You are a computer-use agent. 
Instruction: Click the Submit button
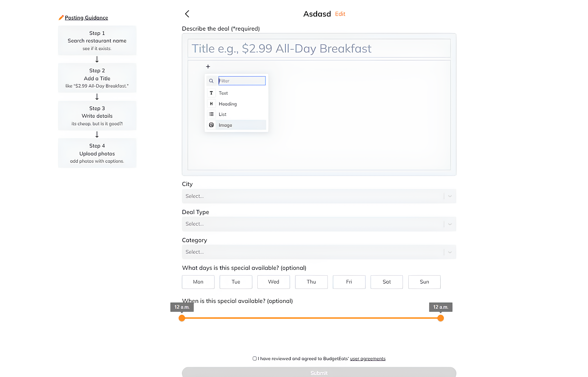coord(319,372)
